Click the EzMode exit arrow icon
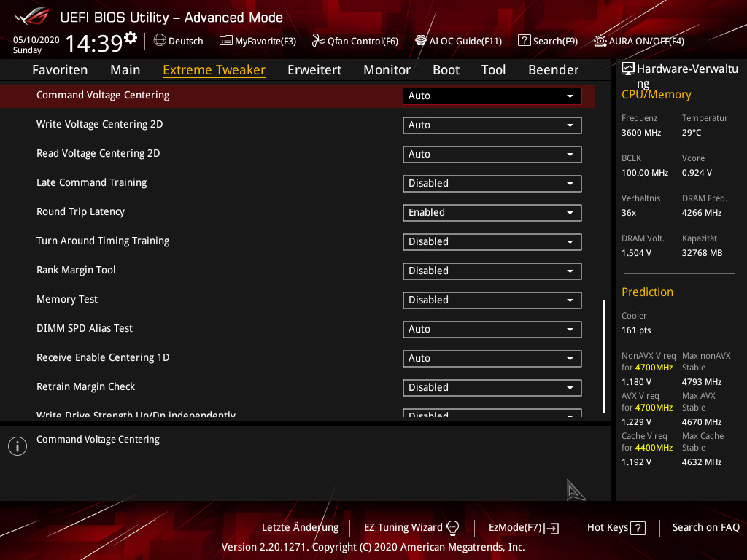 click(551, 528)
